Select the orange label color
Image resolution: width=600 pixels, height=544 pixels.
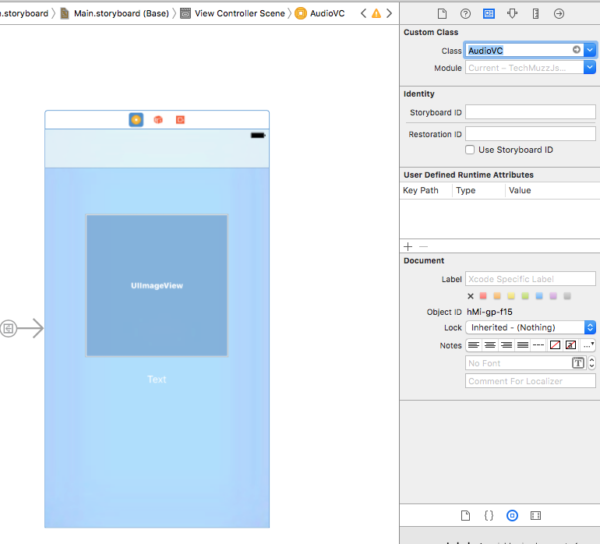(x=497, y=296)
